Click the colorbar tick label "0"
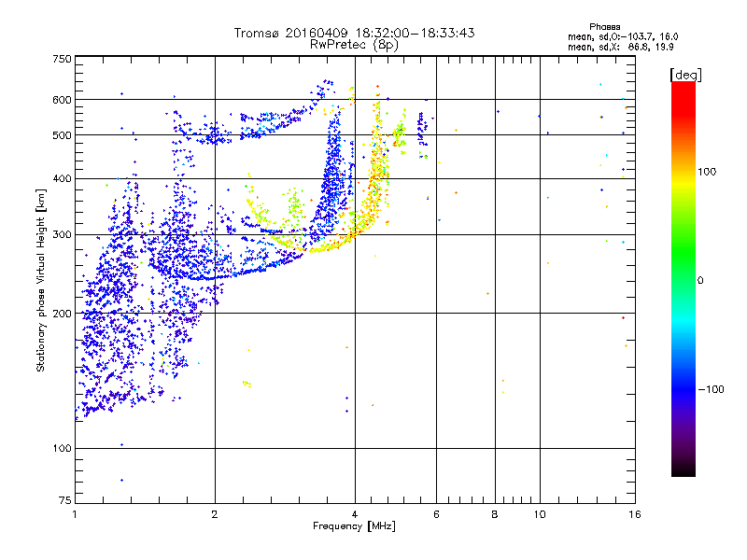Image resolution: width=747 pixels, height=560 pixels. coord(700,281)
